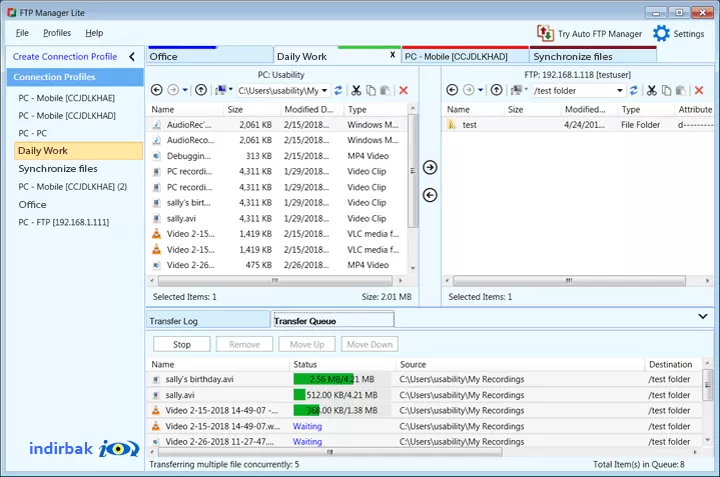Select PC - PC connection profile
720x477 pixels.
coord(33,133)
